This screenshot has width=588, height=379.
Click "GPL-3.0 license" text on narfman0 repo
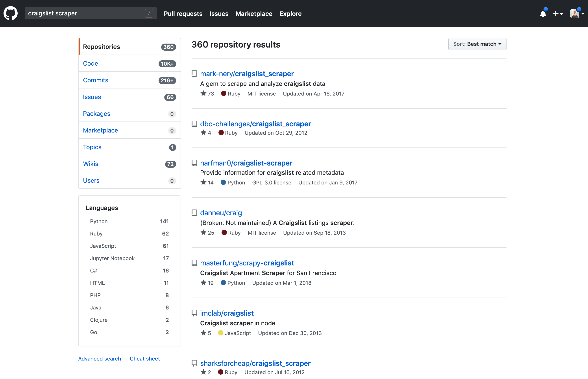[x=272, y=182]
